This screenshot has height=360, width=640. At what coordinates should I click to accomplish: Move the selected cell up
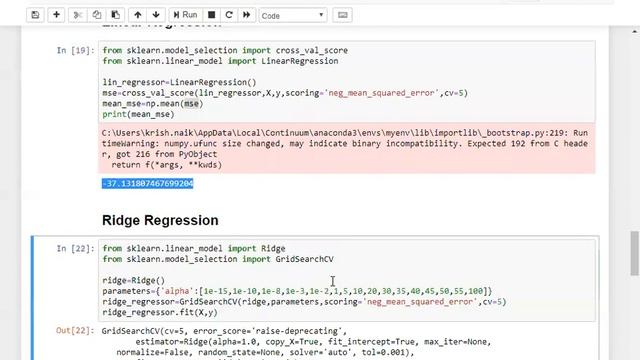point(138,15)
